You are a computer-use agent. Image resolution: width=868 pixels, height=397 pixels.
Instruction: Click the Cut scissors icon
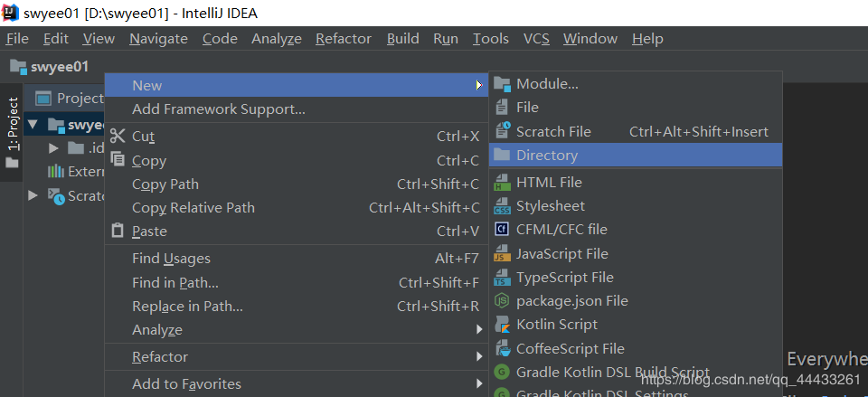coord(118,137)
